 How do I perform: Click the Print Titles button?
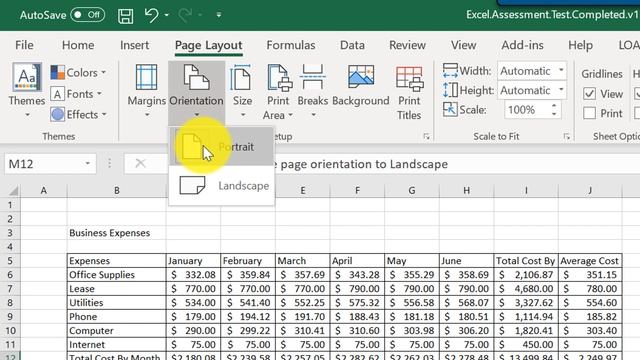pos(409,93)
